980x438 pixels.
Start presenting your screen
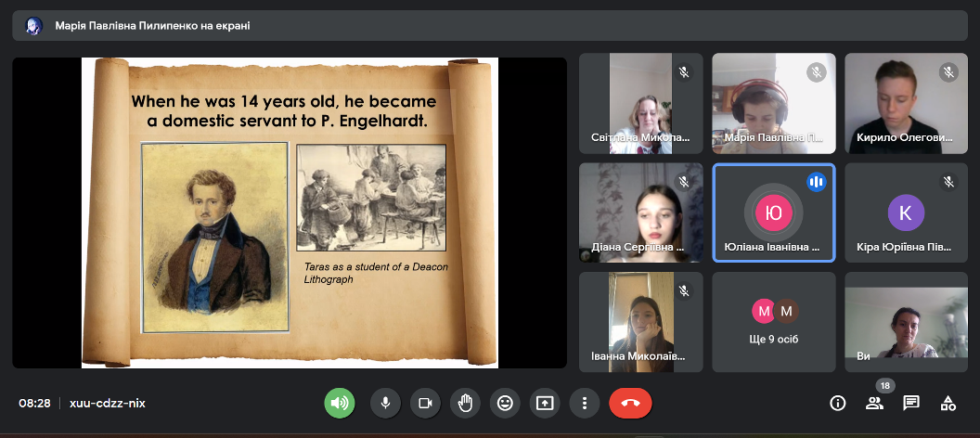pos(545,403)
